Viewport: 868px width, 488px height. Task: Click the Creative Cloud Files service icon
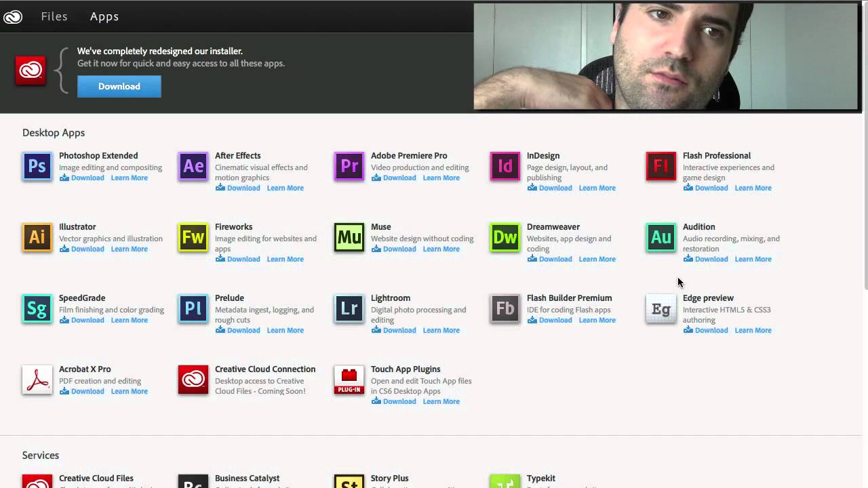tap(37, 481)
